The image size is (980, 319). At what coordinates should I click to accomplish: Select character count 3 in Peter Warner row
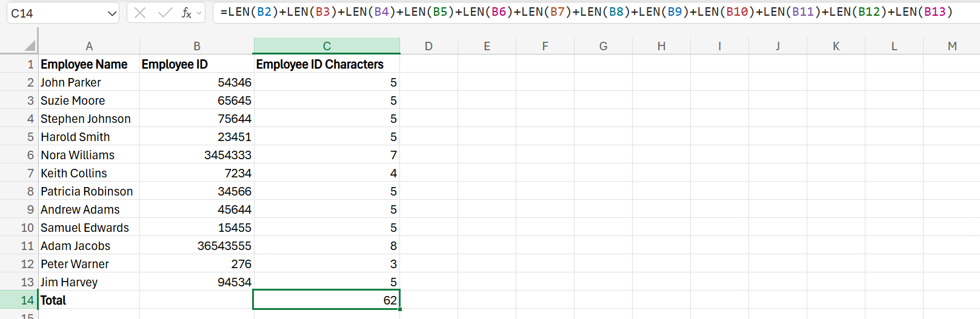pos(327,264)
